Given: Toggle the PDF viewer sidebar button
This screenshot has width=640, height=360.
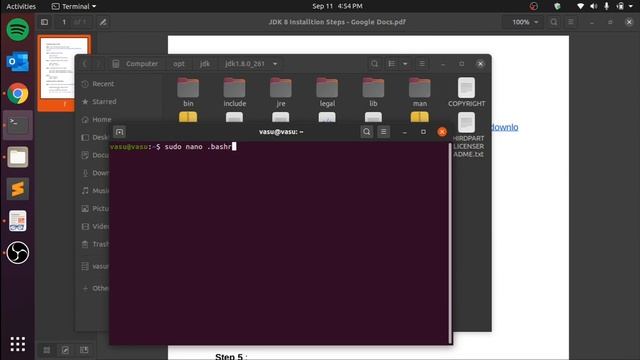Looking at the screenshot, I should (44, 22).
